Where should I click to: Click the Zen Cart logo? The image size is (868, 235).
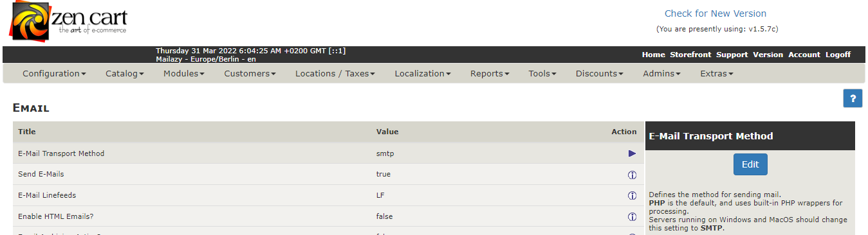[69, 22]
